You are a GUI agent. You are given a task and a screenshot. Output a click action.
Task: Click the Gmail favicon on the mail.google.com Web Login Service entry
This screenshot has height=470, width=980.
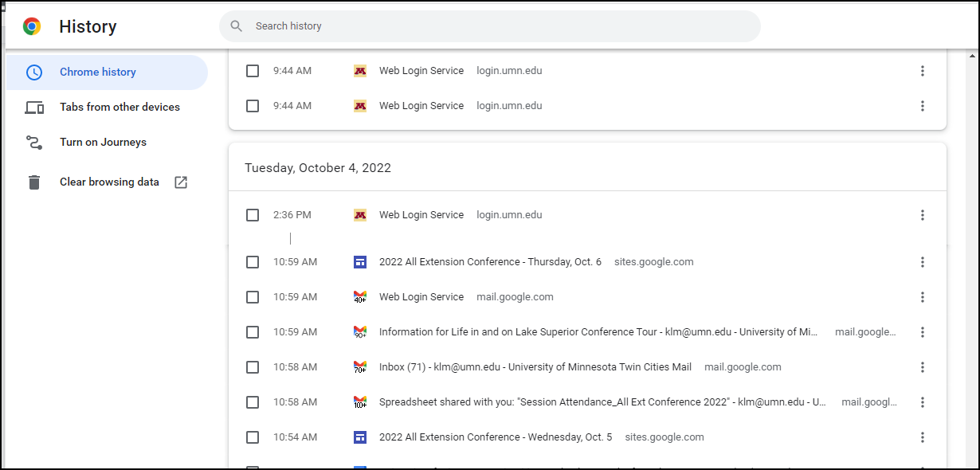(x=360, y=297)
